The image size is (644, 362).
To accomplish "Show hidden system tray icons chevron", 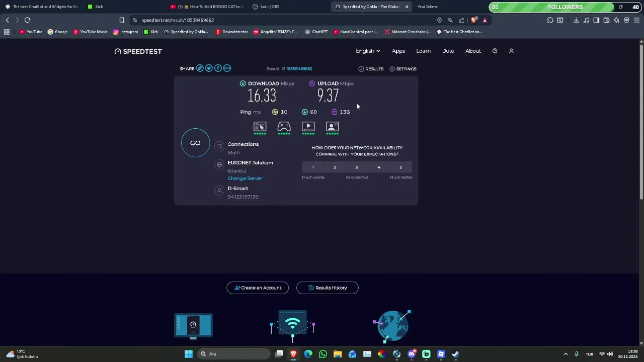I will (x=566, y=354).
